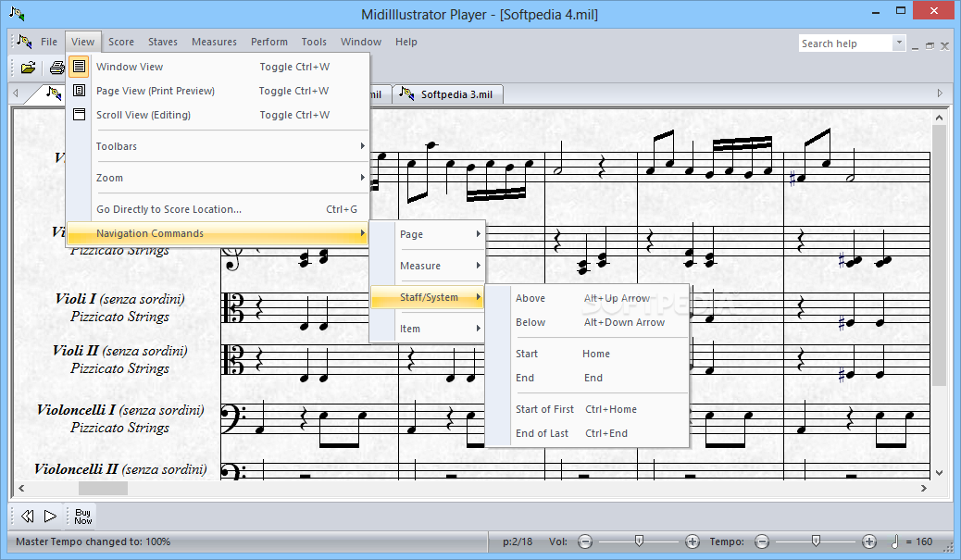Choose Start of First command

588,409
